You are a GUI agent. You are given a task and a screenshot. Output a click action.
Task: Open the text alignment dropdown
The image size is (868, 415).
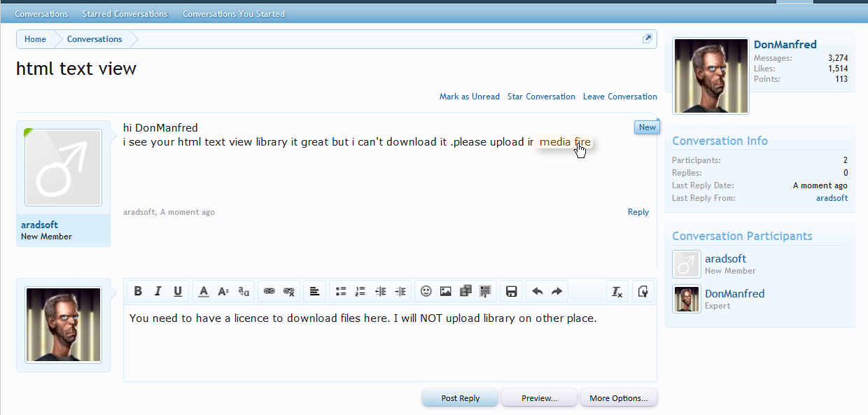[315, 291]
